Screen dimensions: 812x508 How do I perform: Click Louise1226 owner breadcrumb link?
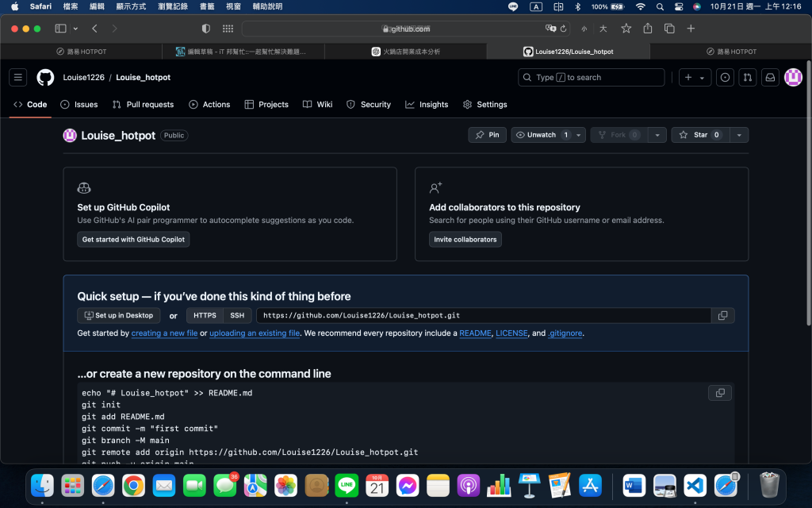[83, 77]
